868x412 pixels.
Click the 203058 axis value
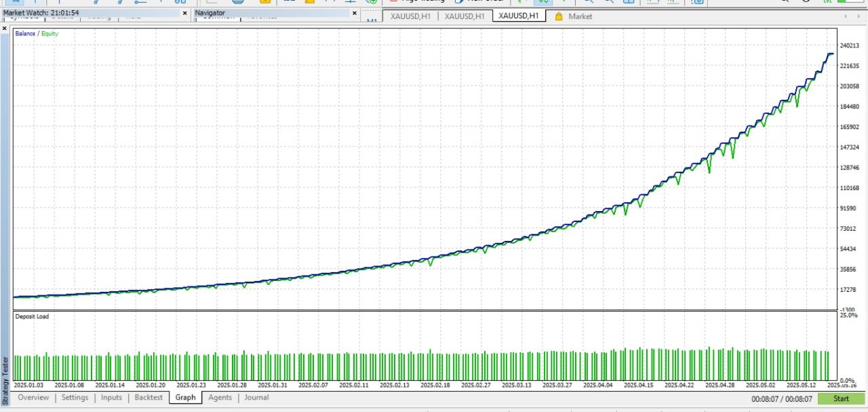coord(850,86)
